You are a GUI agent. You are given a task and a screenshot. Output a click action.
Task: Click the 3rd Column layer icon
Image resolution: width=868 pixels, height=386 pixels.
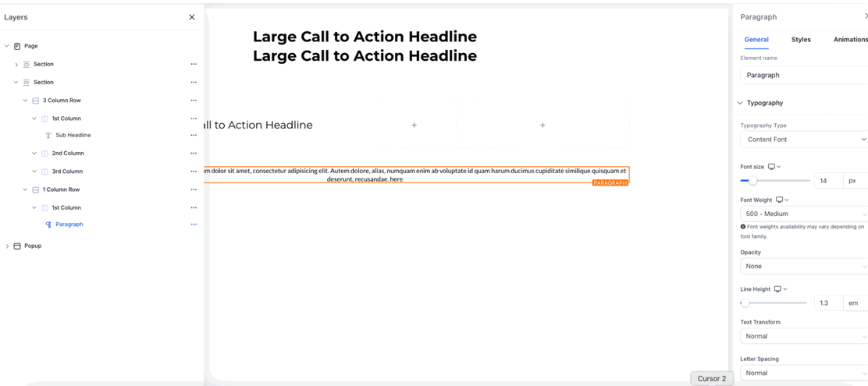point(44,172)
